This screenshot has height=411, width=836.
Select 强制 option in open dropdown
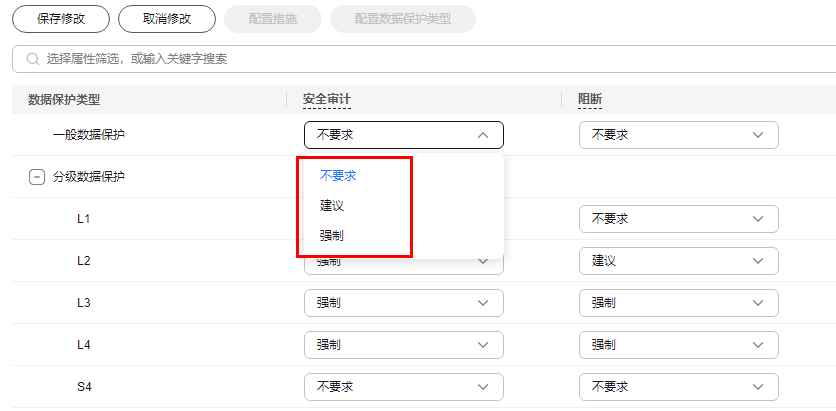coord(332,236)
